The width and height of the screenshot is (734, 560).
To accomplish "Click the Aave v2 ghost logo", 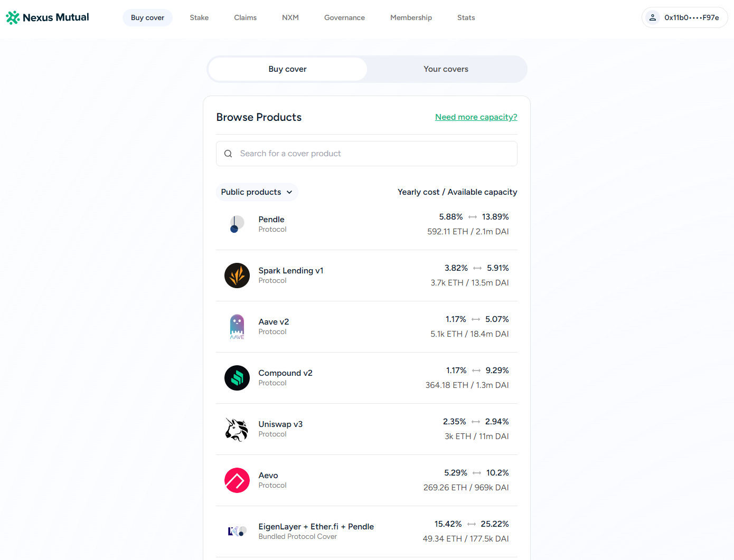I will click(x=237, y=327).
